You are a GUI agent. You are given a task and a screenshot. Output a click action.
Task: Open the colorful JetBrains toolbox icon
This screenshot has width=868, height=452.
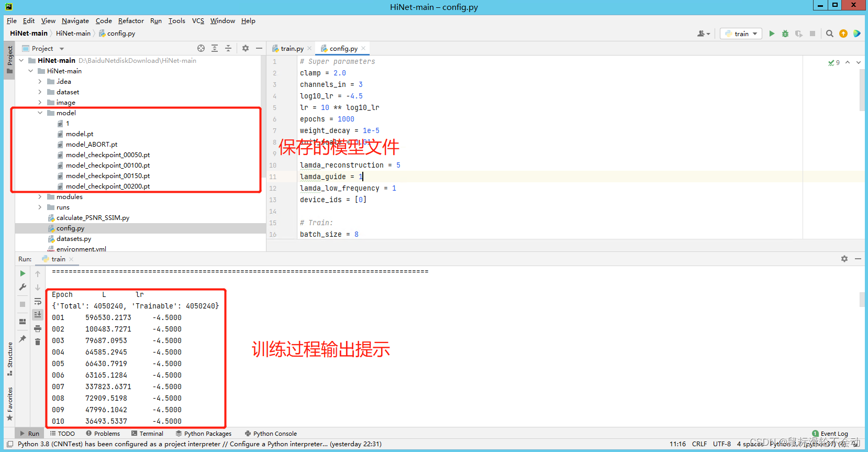[857, 34]
